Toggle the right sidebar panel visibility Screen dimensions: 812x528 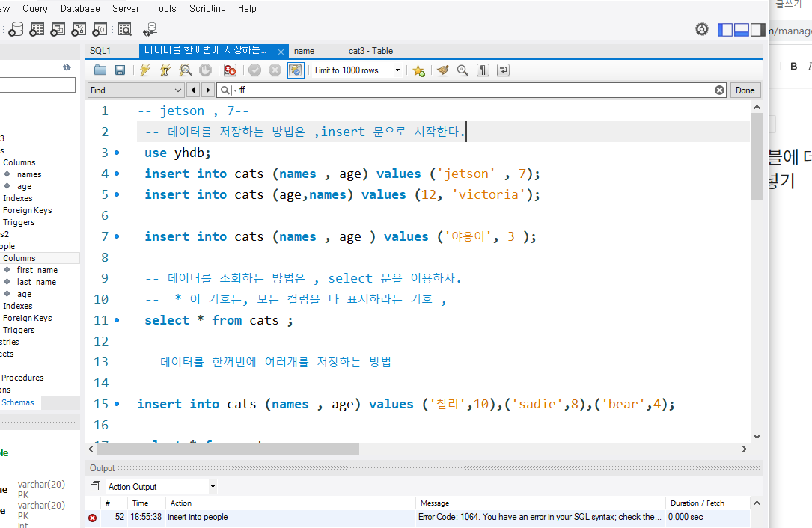(x=757, y=29)
